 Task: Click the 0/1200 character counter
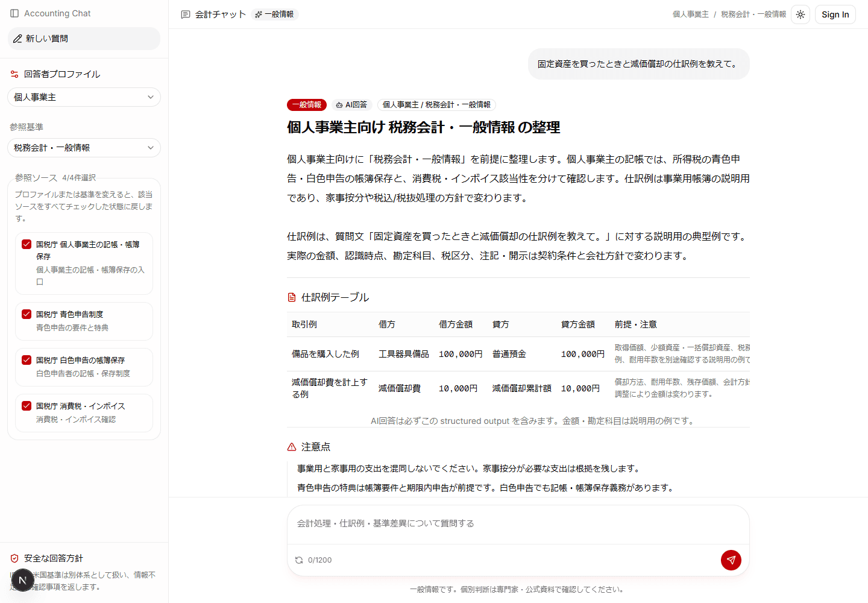coord(320,560)
